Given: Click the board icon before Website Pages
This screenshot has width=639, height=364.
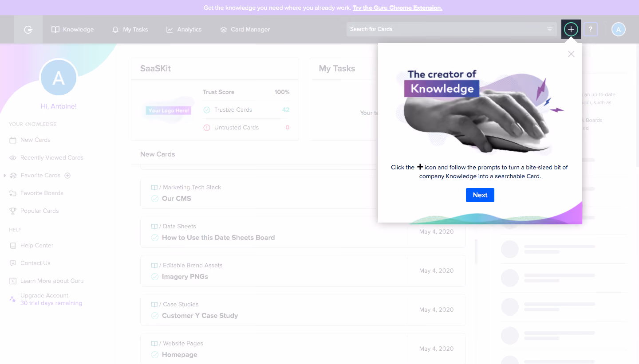Looking at the screenshot, I should [x=154, y=344].
